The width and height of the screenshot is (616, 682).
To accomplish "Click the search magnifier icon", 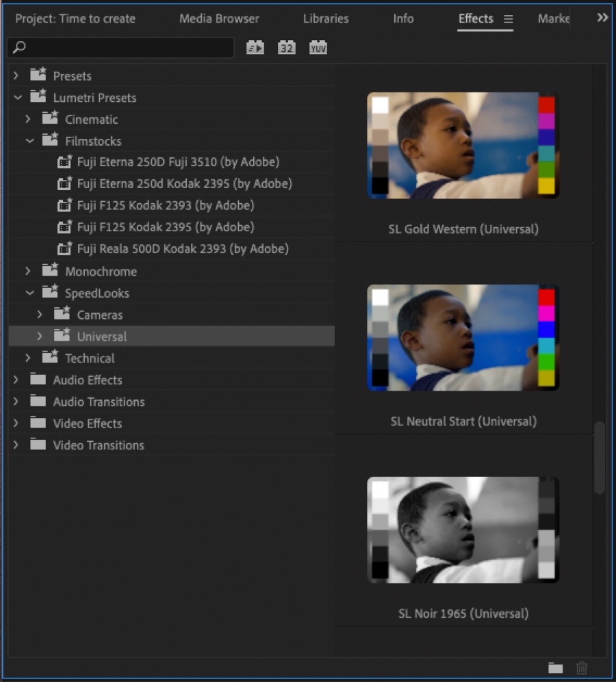I will pos(19,47).
